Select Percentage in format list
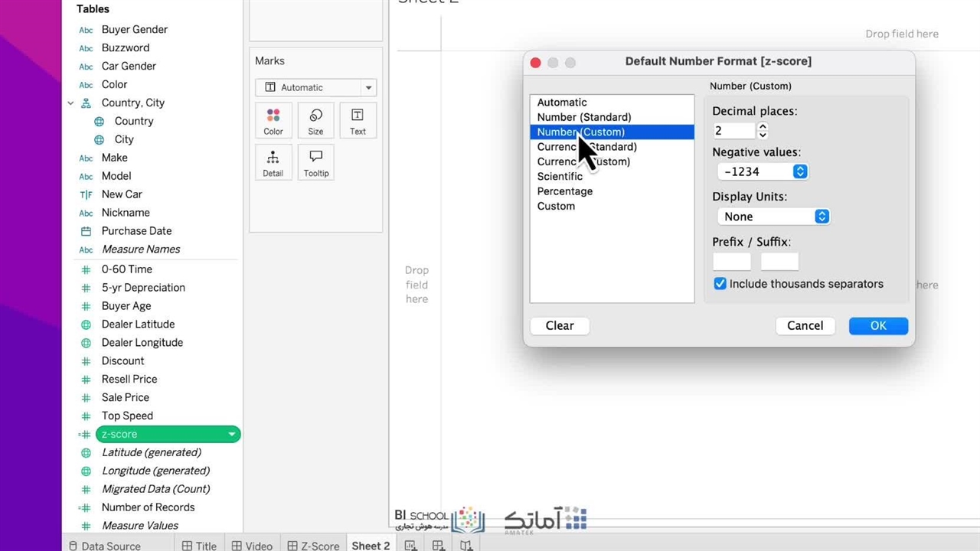 coord(564,191)
